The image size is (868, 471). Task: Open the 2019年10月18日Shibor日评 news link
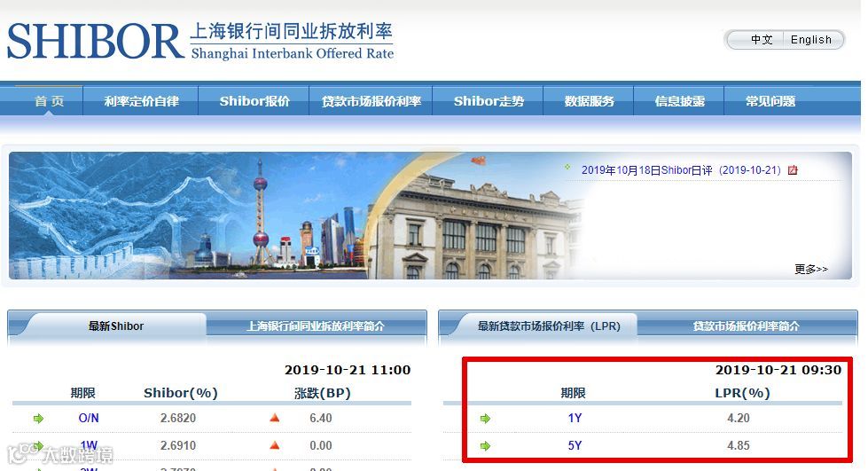click(681, 170)
